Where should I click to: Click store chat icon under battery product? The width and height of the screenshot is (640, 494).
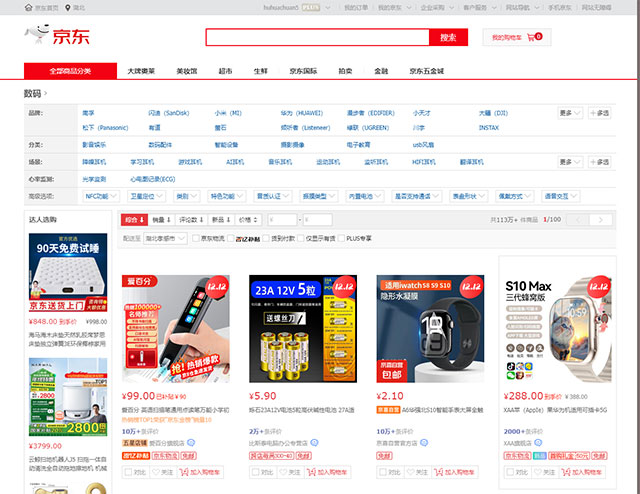(315, 441)
